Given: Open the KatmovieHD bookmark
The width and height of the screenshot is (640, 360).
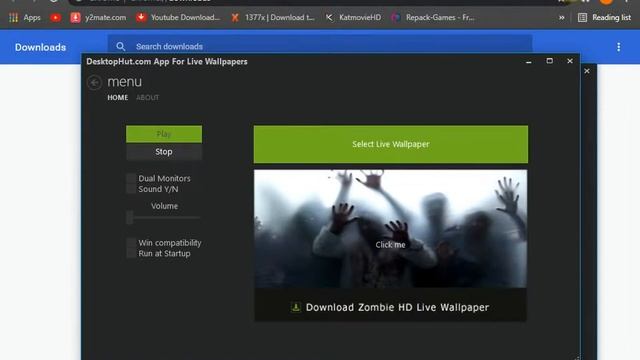Looking at the screenshot, I should click(353, 18).
